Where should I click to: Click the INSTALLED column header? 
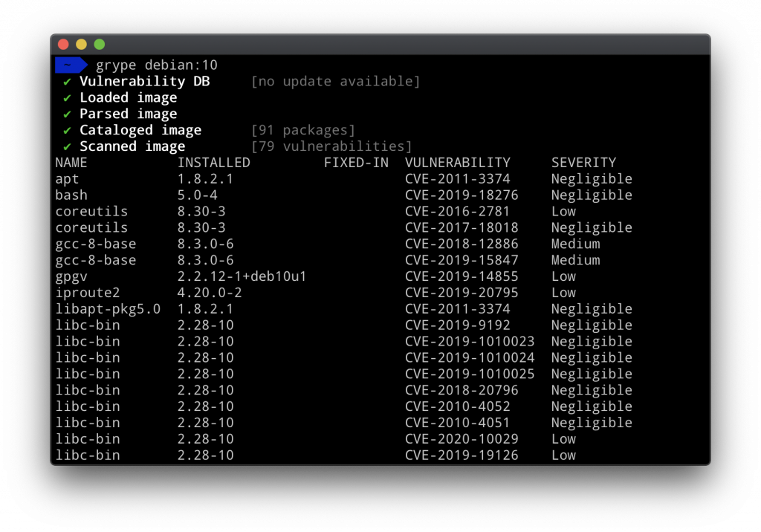click(214, 163)
